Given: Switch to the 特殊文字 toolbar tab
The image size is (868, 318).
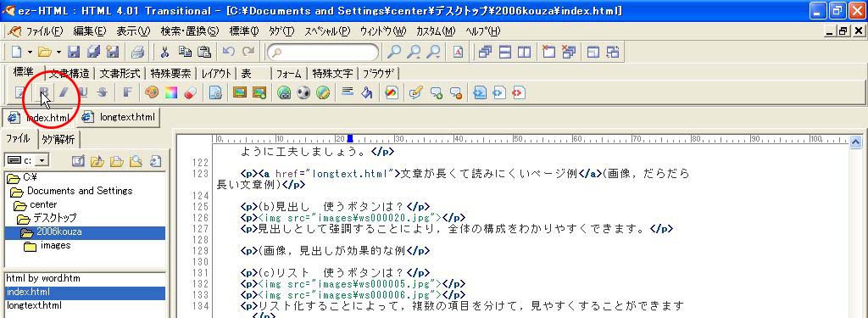Looking at the screenshot, I should [x=332, y=73].
